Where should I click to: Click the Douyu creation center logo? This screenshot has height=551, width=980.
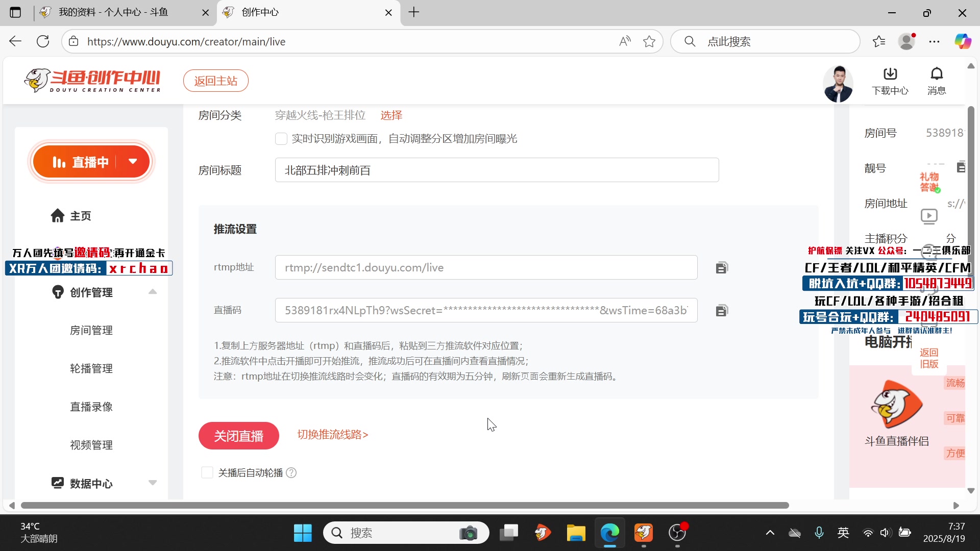[x=92, y=81]
